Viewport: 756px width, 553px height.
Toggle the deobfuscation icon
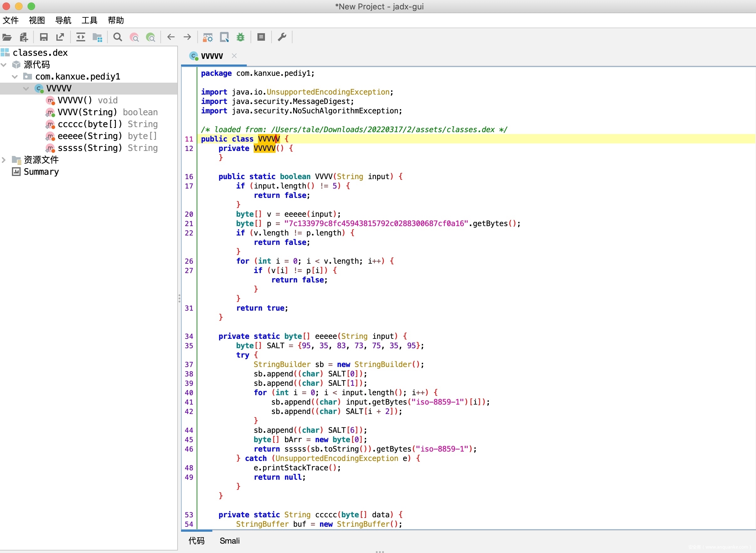pos(208,37)
